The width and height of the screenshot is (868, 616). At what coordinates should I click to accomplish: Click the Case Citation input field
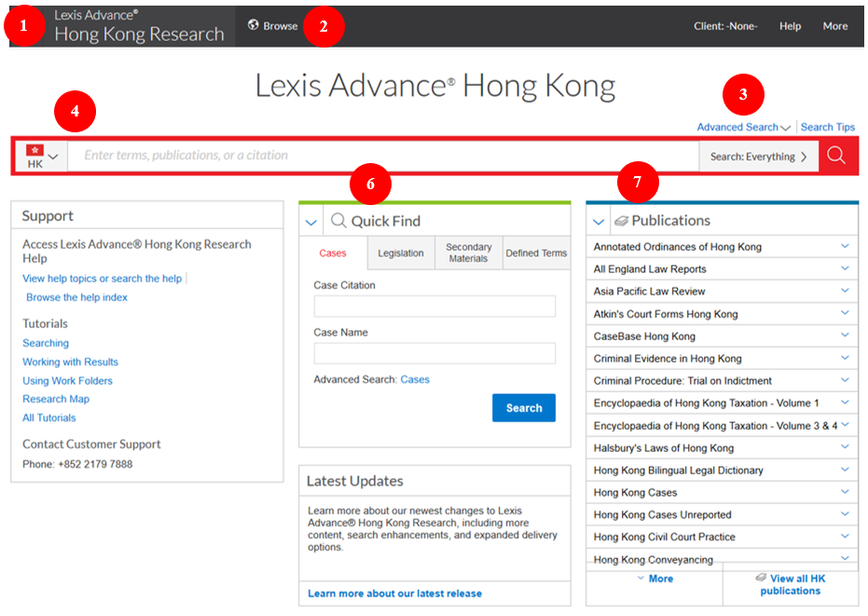tap(434, 306)
